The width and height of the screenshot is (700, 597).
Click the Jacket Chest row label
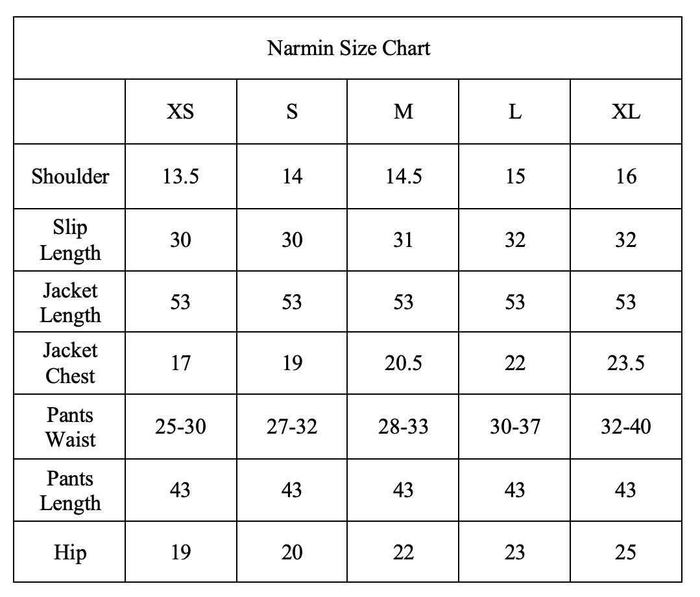tap(70, 363)
